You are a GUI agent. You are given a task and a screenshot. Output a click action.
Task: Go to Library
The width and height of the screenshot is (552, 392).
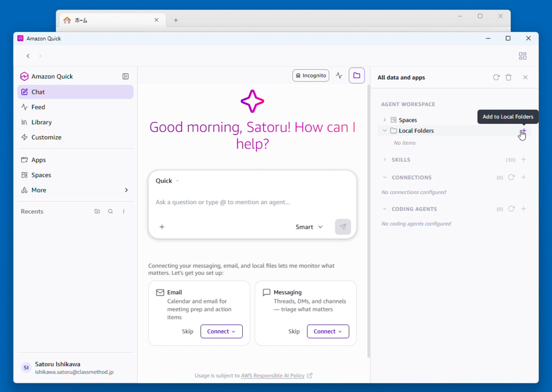point(75,122)
